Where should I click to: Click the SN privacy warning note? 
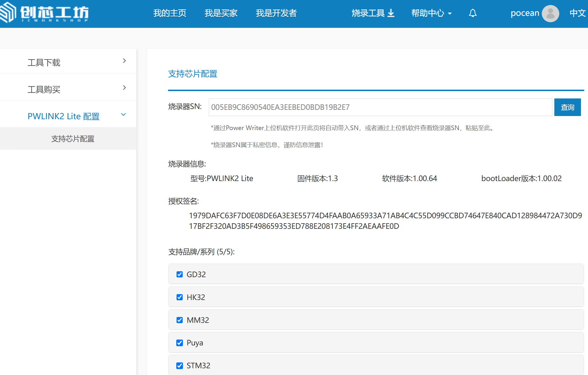pyautogui.click(x=267, y=145)
